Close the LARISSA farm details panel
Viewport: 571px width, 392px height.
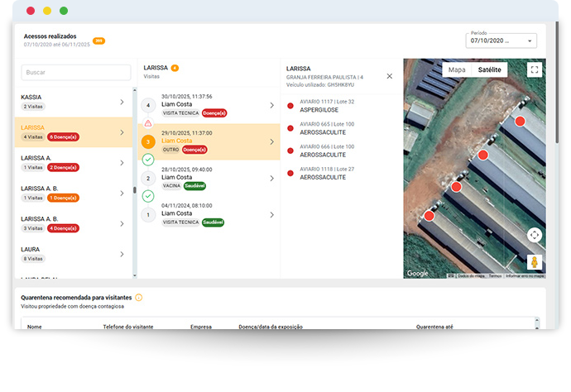(390, 76)
